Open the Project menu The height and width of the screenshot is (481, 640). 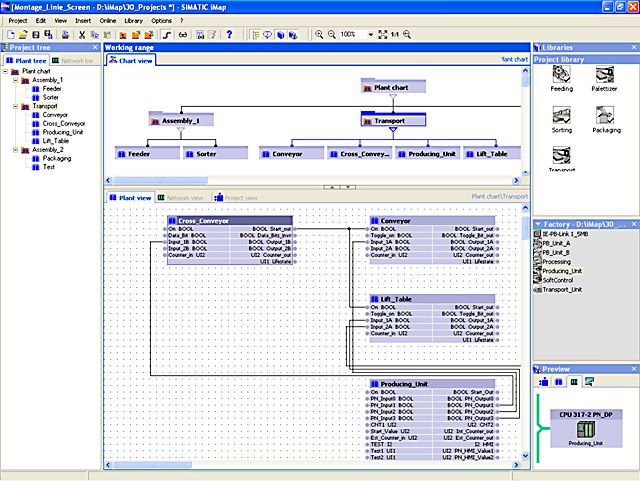click(18, 21)
